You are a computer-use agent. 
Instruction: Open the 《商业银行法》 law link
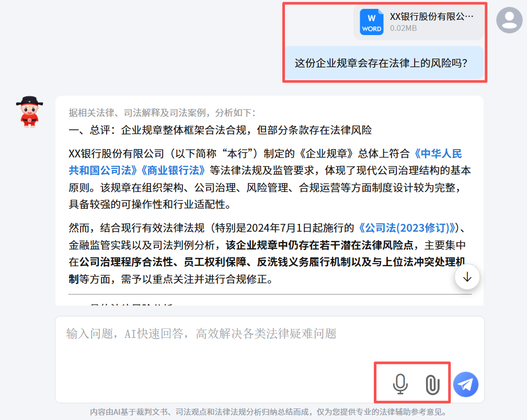[x=172, y=171]
